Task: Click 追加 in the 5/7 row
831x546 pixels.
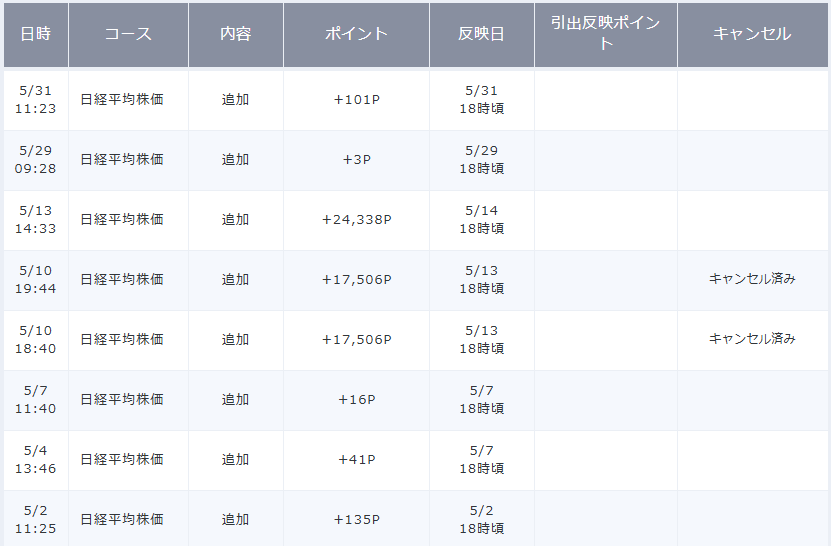Action: (235, 400)
